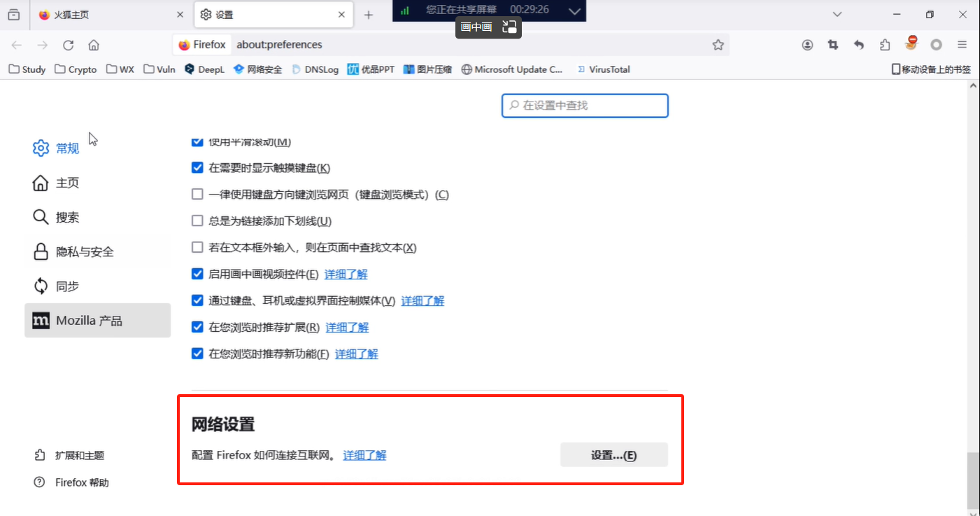Click the 在设置中查找 search box
The image size is (980, 516).
[585, 105]
